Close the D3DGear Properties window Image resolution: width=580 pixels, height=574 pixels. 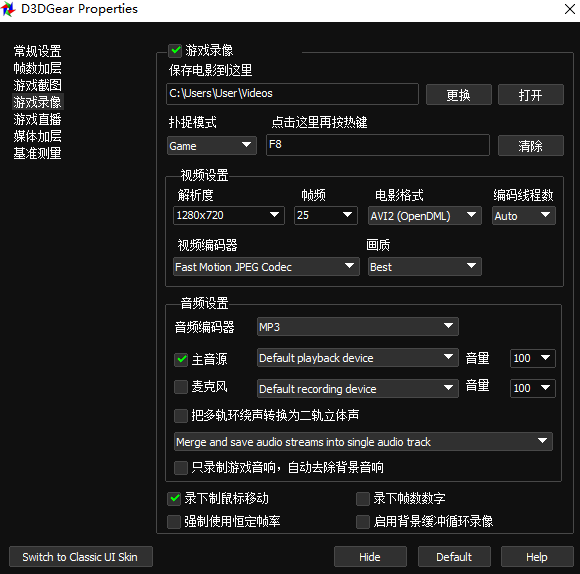(570, 9)
